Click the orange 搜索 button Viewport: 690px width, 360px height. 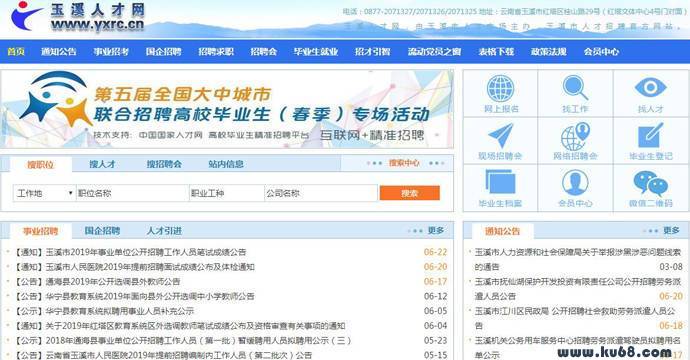[x=410, y=193]
